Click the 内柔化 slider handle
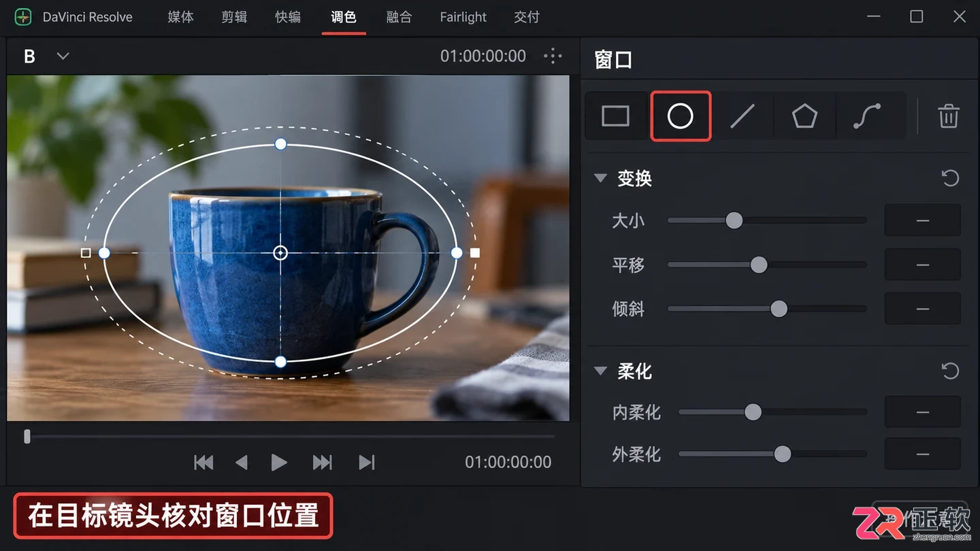Screen dimensions: 980x551 (x=753, y=412)
